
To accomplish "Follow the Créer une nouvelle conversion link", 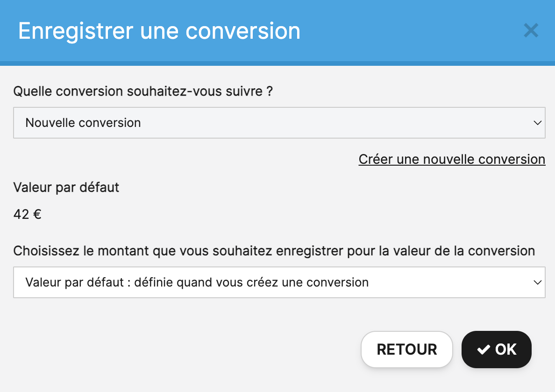I will 452,160.
